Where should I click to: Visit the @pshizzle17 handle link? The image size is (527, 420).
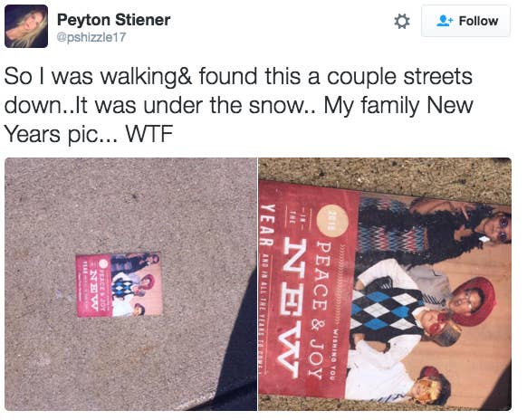(x=91, y=37)
